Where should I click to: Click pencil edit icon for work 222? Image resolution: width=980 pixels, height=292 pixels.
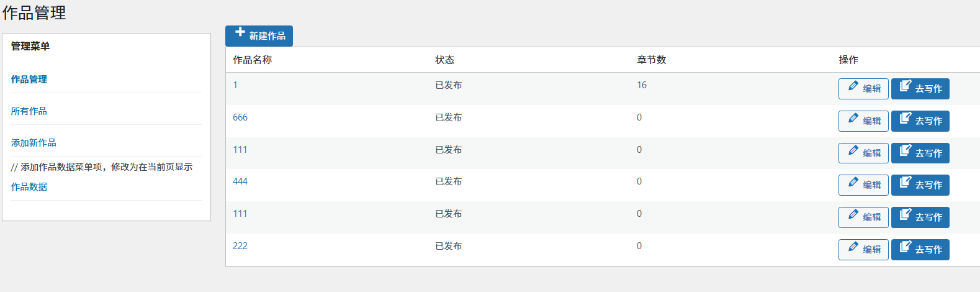(853, 247)
